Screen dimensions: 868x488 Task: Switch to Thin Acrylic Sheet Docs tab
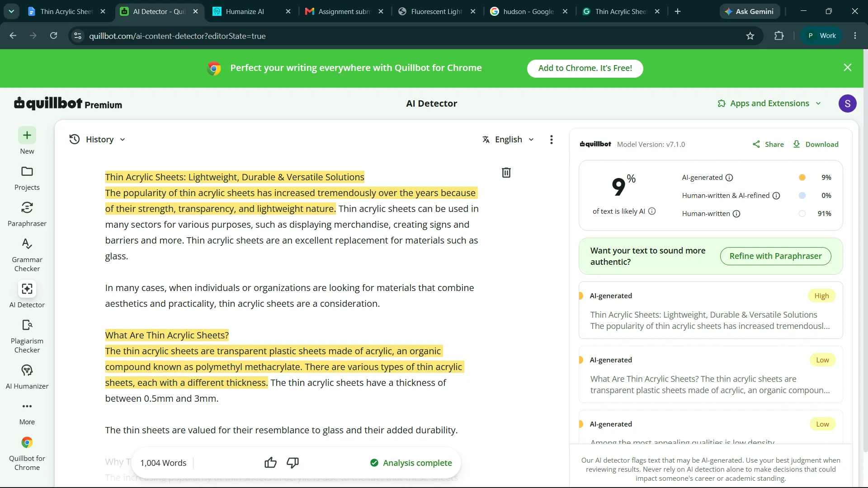[x=66, y=11]
